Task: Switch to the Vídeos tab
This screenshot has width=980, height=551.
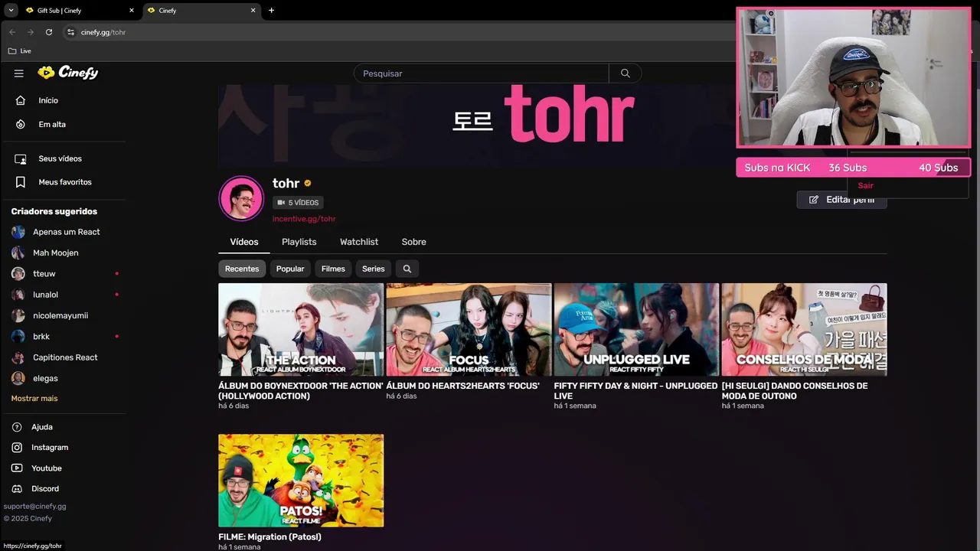Action: pos(244,242)
